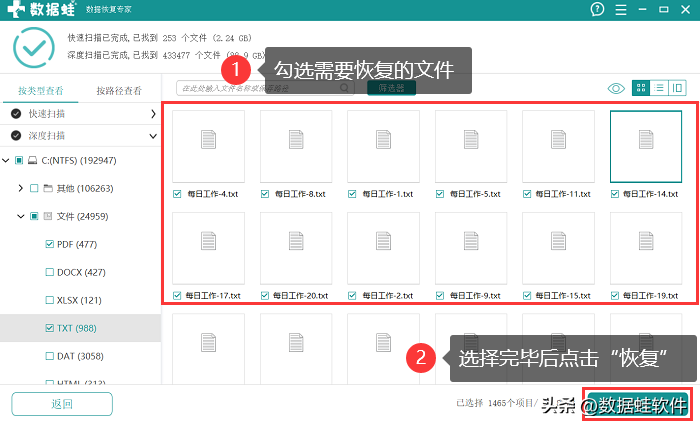This screenshot has height=427, width=700.
Task: Uncheck 每日工作-5.txt file checkbox
Action: 440,194
